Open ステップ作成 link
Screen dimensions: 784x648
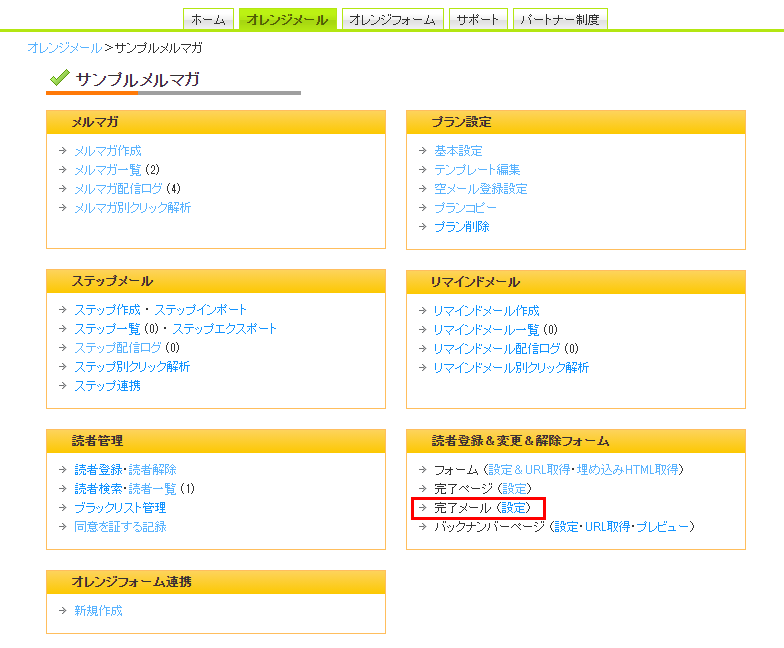coord(108,310)
